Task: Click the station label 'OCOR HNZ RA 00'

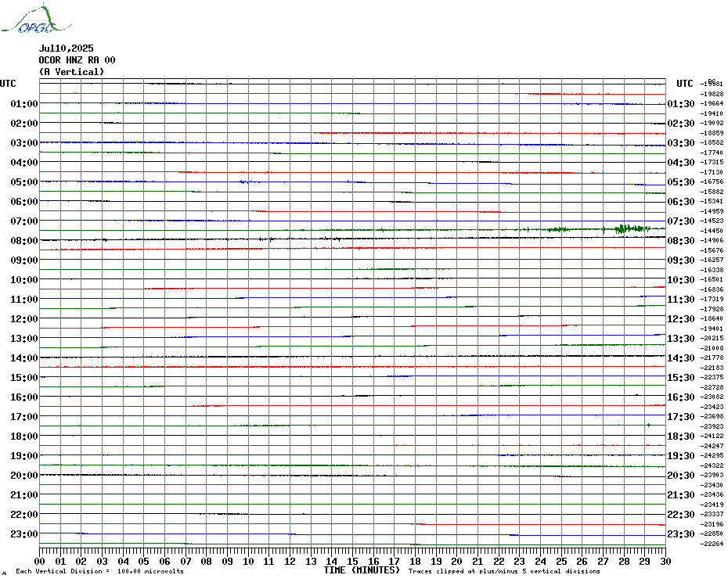Action: coord(77,60)
